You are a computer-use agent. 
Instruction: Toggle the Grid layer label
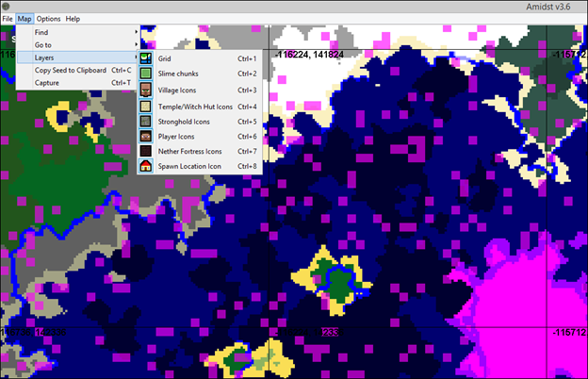pos(164,58)
